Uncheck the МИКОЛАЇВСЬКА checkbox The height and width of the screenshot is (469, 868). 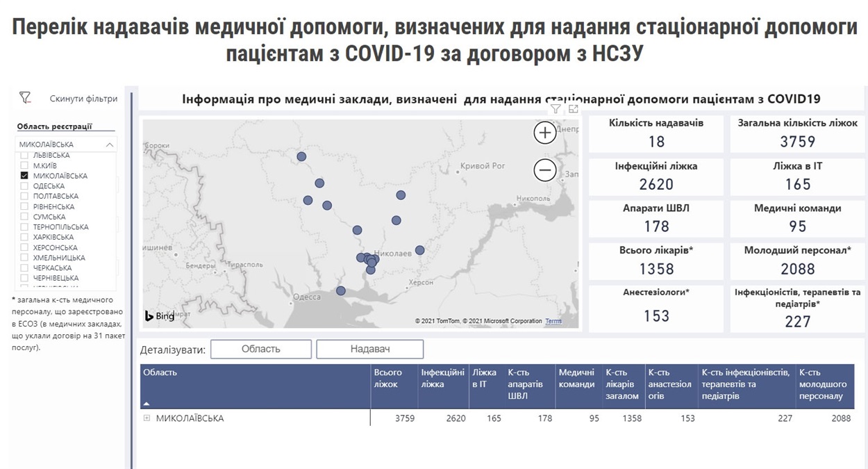pos(24,176)
